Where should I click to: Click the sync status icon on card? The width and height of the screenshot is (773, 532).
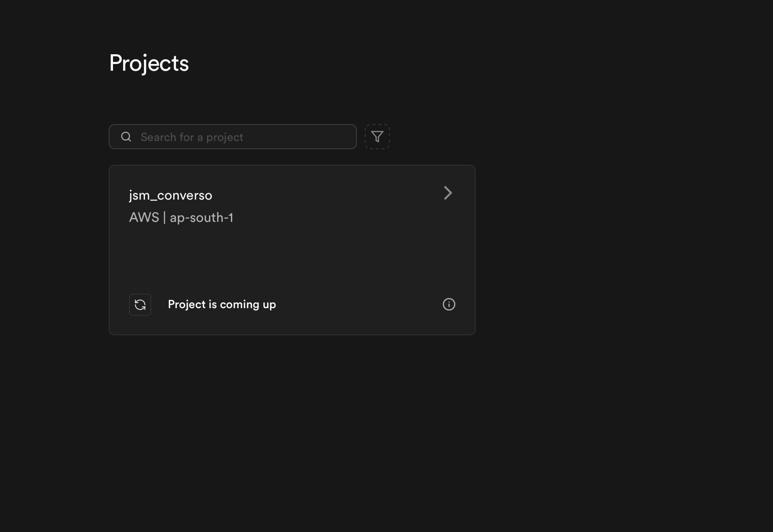coord(140,305)
